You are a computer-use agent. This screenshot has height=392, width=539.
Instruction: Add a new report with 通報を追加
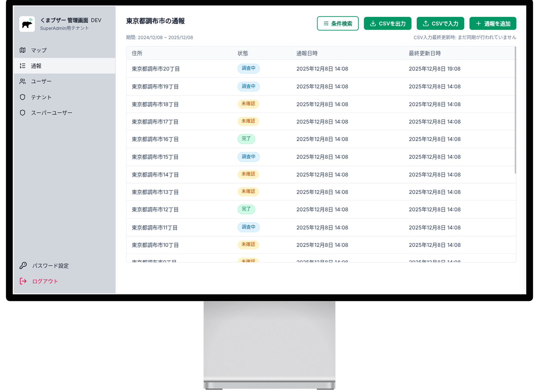tap(492, 23)
